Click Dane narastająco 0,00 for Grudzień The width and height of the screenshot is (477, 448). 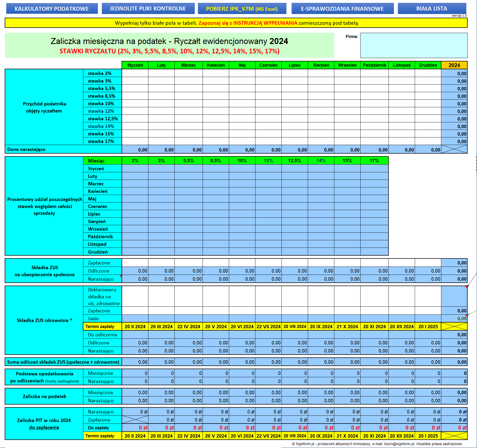coord(428,150)
